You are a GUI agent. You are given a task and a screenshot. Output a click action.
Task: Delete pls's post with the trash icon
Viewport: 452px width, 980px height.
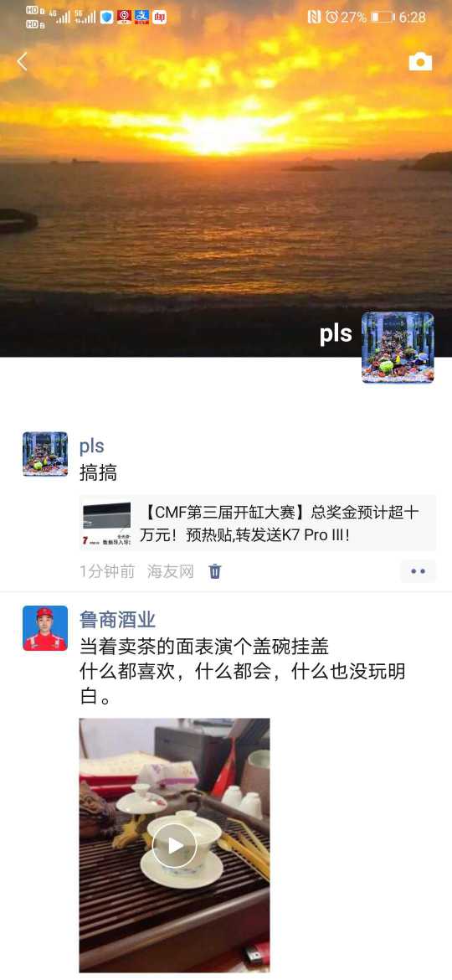215,570
